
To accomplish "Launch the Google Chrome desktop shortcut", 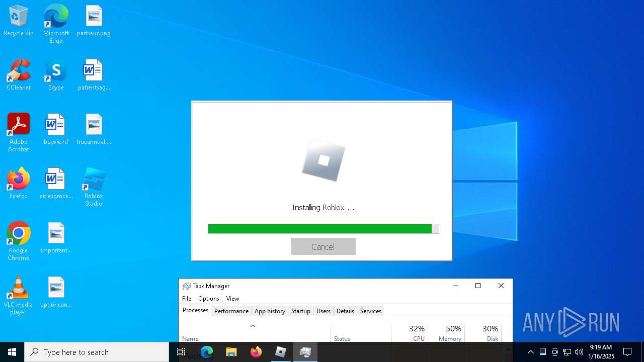I will coord(19,241).
